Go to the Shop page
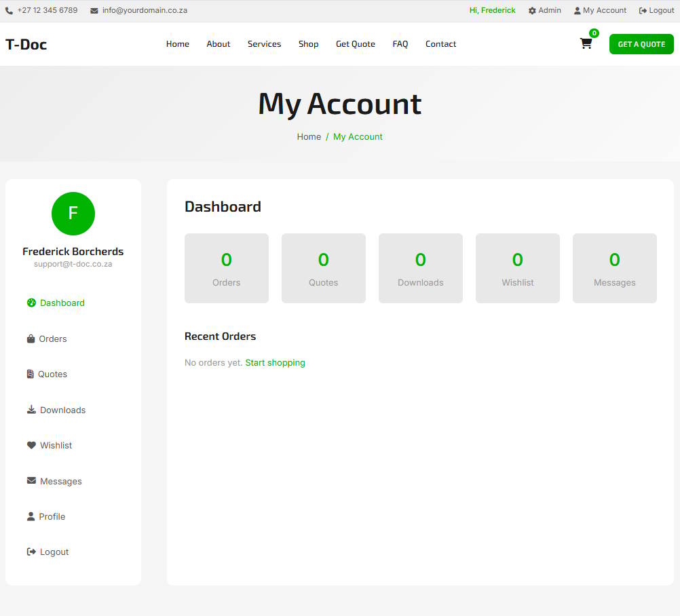Image resolution: width=680 pixels, height=616 pixels. [308, 44]
